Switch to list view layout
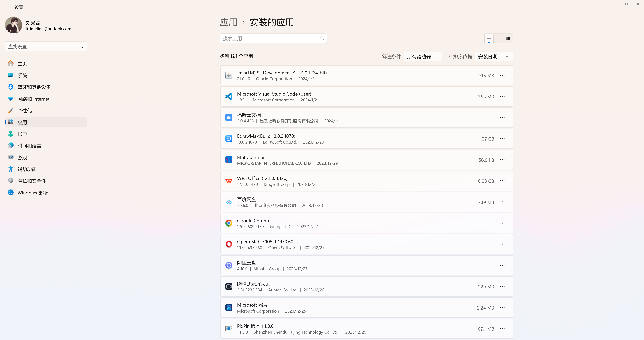Image resolution: width=644 pixels, height=340 pixels. pos(489,39)
